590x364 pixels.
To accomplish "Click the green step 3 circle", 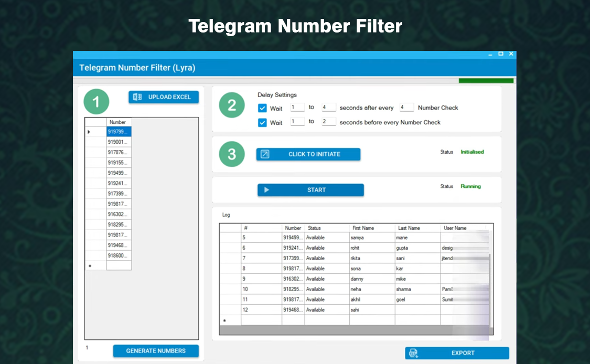I will click(x=231, y=154).
